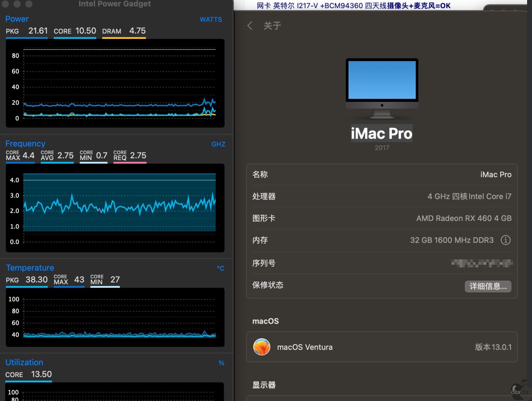The width and height of the screenshot is (532, 401).
Task: Click the 内存 row label
Action: point(260,240)
